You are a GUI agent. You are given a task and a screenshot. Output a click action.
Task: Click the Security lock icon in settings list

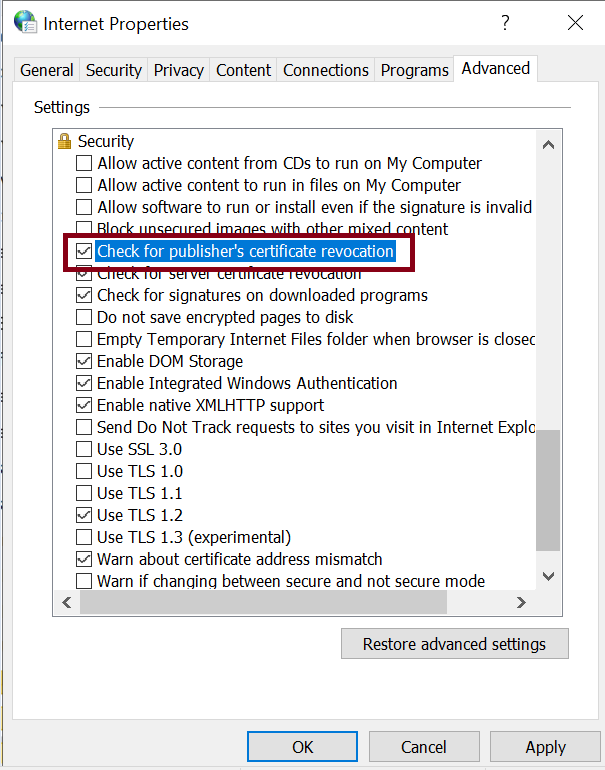point(65,141)
